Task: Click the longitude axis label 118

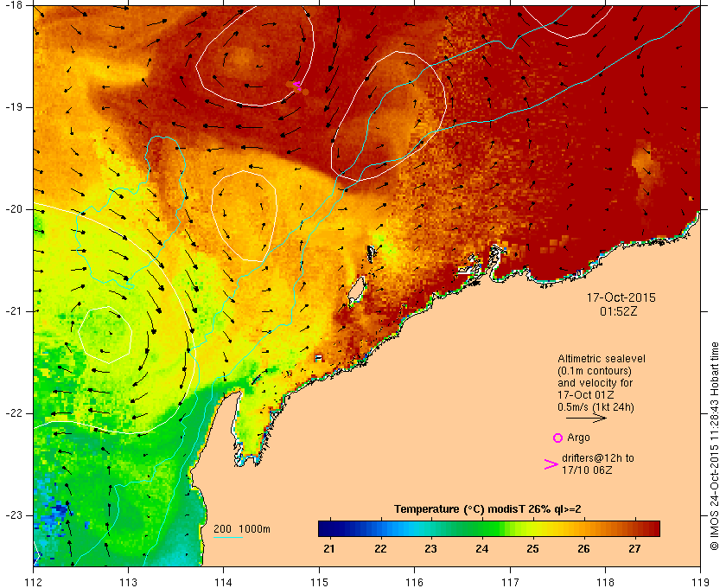Action: 605,582
